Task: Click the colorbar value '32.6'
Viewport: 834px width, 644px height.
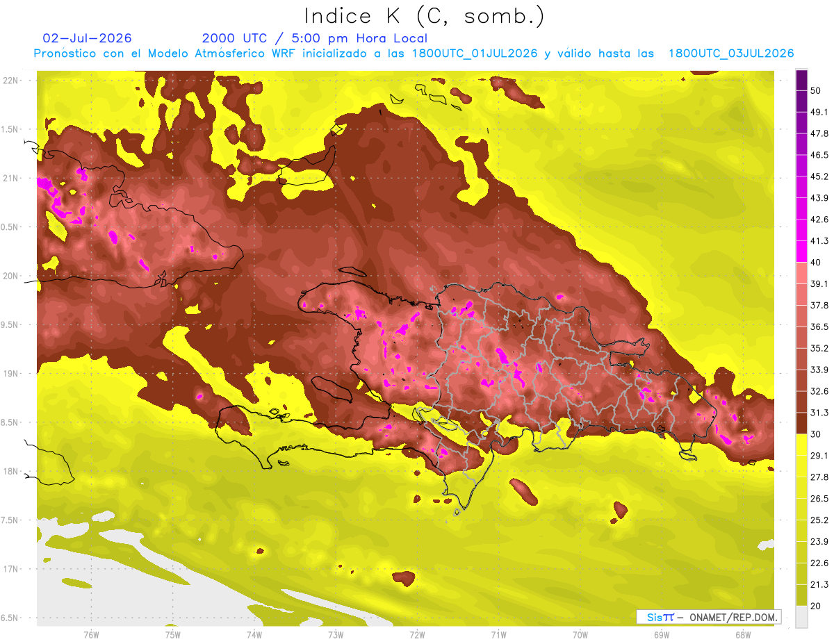Action: click(x=819, y=391)
